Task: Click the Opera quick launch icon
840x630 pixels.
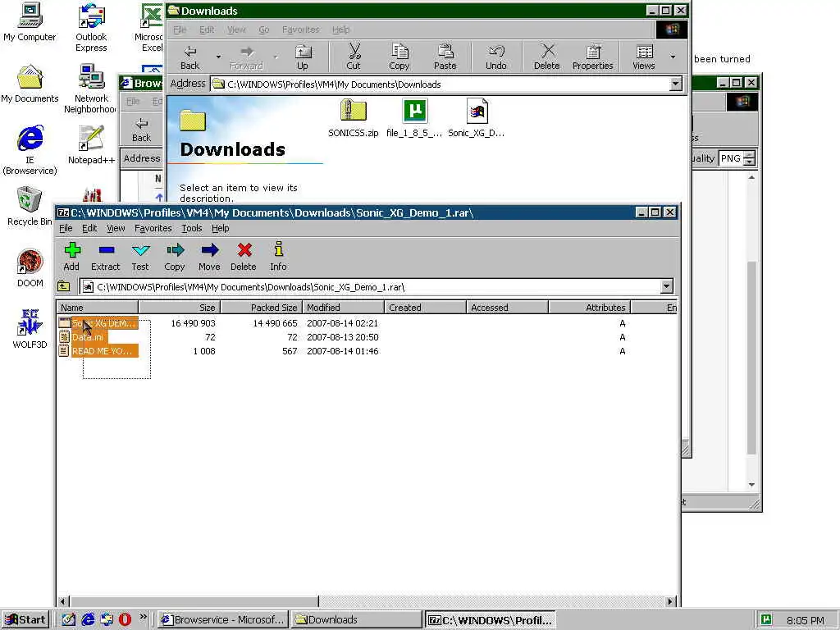Action: [x=125, y=619]
